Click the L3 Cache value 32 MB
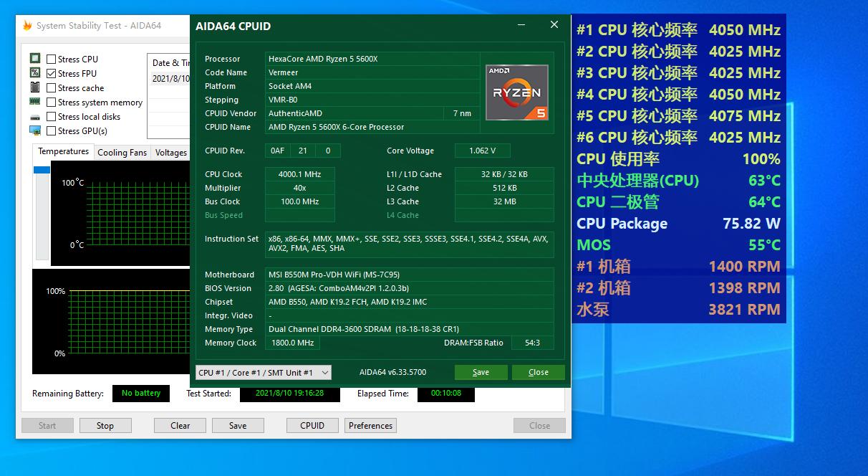The height and width of the screenshot is (476, 868). 504,201
